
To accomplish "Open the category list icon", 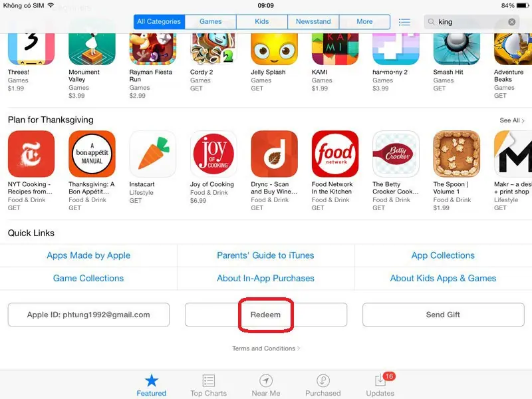I will click(404, 22).
